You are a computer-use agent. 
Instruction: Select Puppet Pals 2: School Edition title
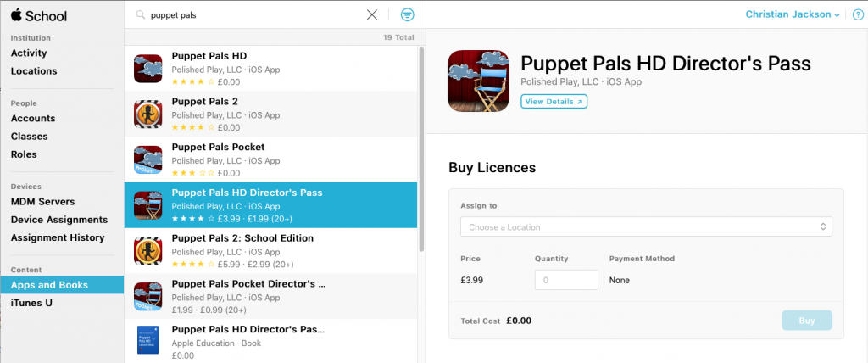[x=242, y=238]
